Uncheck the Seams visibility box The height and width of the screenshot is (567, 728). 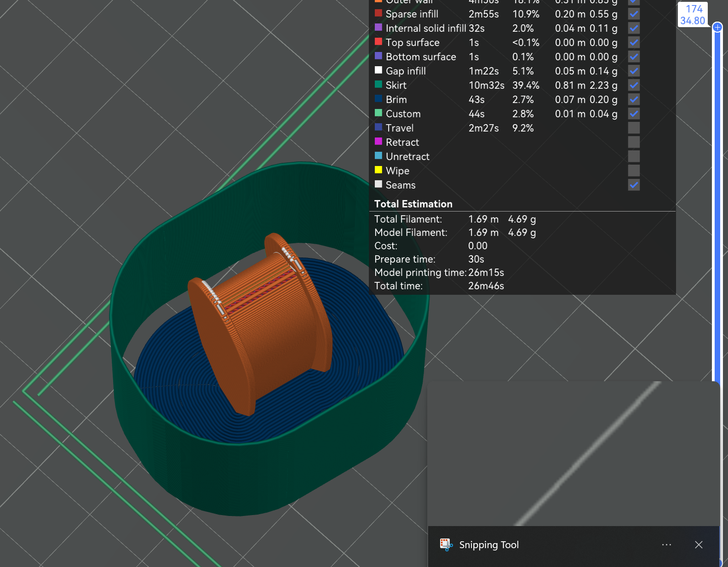(x=634, y=185)
